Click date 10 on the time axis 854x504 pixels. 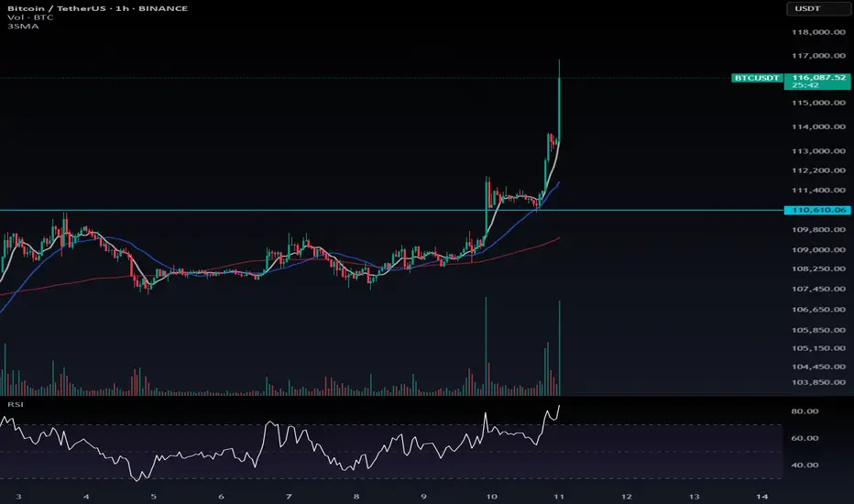(491, 497)
